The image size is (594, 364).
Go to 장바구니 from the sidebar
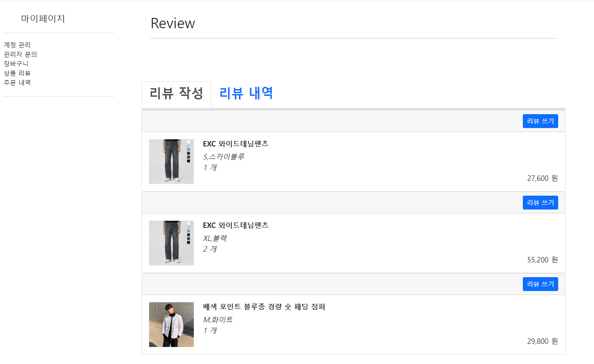[15, 64]
